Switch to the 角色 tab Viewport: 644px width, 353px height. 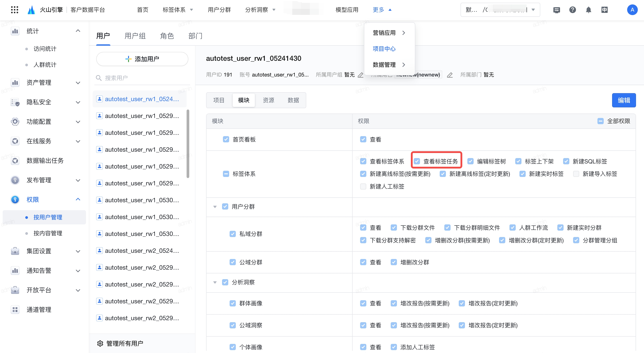point(167,36)
